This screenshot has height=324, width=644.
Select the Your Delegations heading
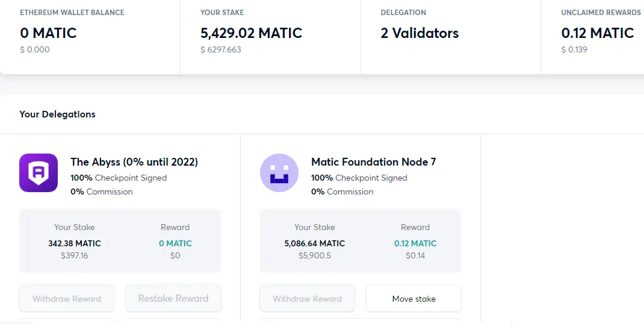coord(58,114)
